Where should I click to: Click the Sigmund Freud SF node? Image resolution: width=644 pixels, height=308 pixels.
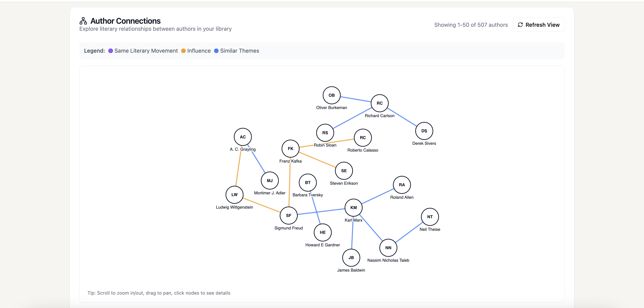point(289,215)
